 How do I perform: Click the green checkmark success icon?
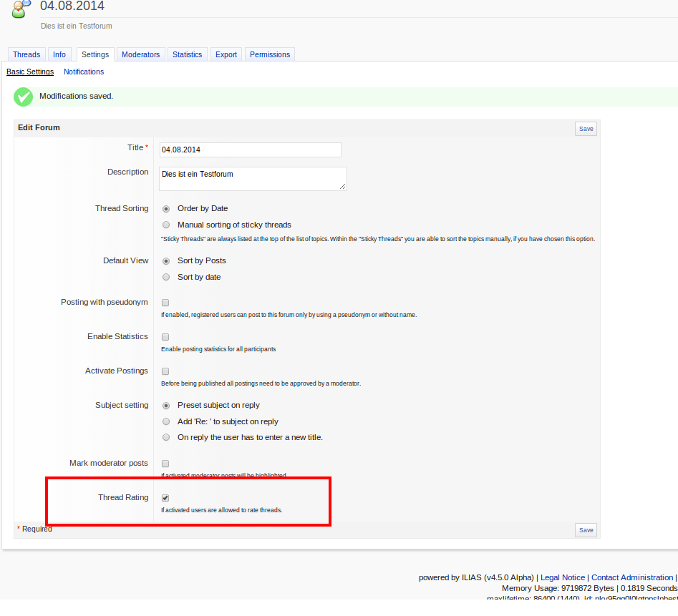pyautogui.click(x=24, y=97)
